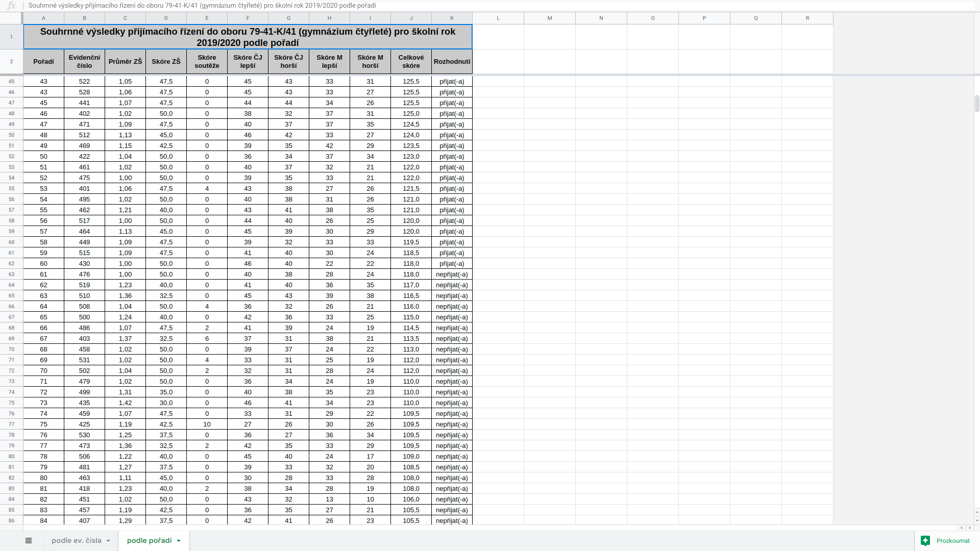This screenshot has height=551, width=980.
Task: Select column J header
Action: (411, 18)
